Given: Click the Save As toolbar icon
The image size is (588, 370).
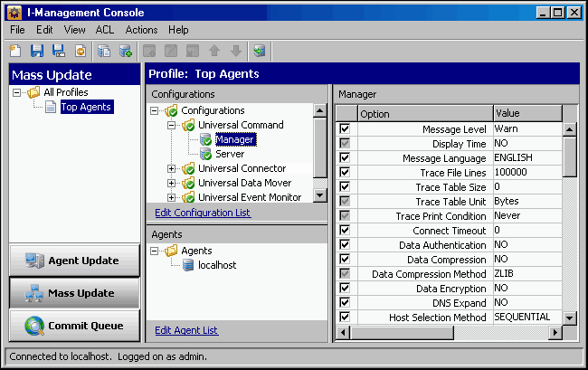Looking at the screenshot, I should click(58, 51).
